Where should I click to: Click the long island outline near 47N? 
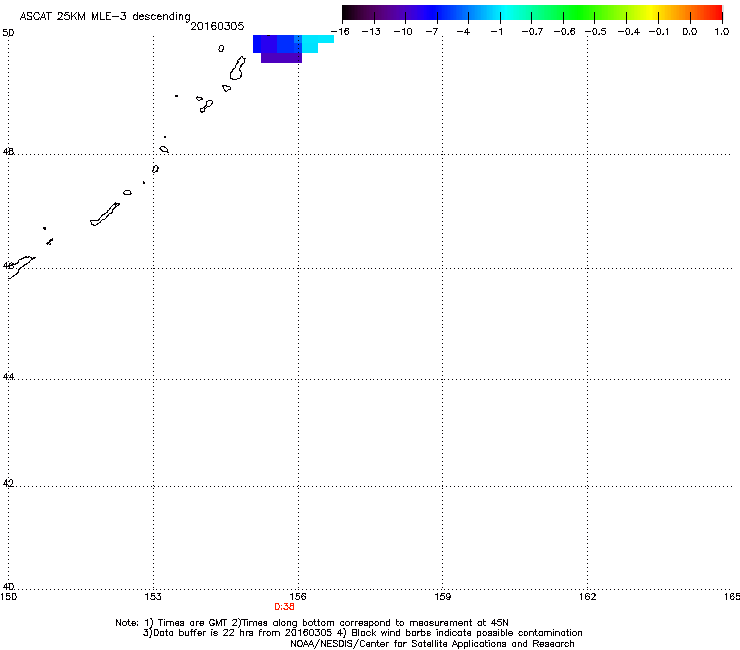(x=105, y=214)
